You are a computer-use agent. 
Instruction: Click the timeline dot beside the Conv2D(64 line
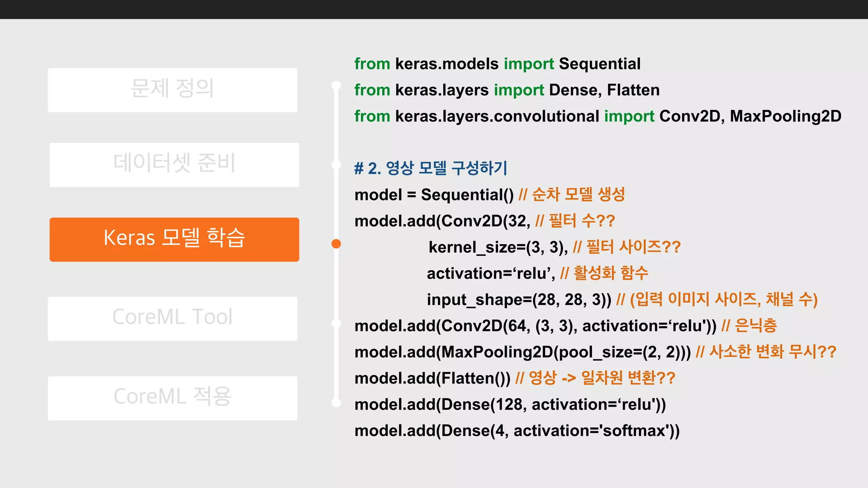click(336, 323)
